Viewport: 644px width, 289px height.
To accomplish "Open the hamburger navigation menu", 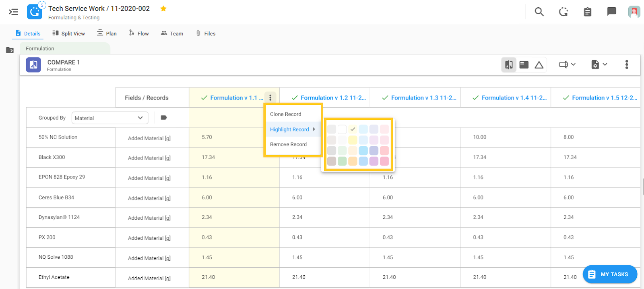I will (14, 12).
